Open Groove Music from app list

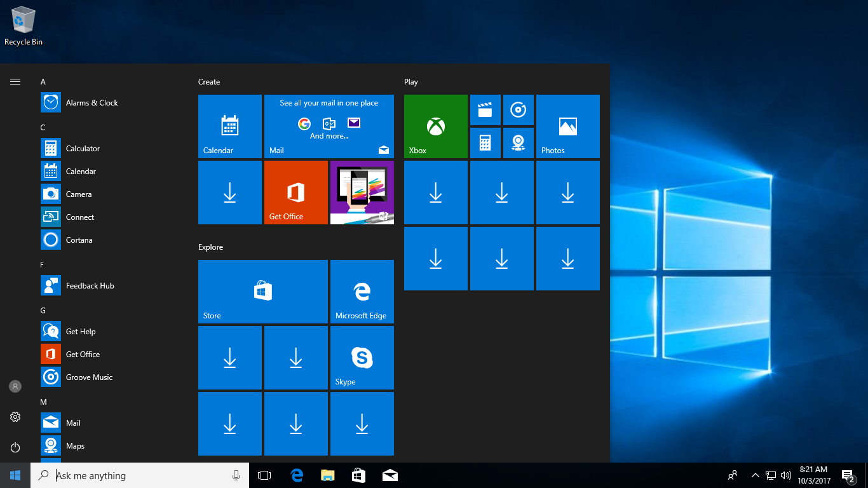tap(89, 377)
